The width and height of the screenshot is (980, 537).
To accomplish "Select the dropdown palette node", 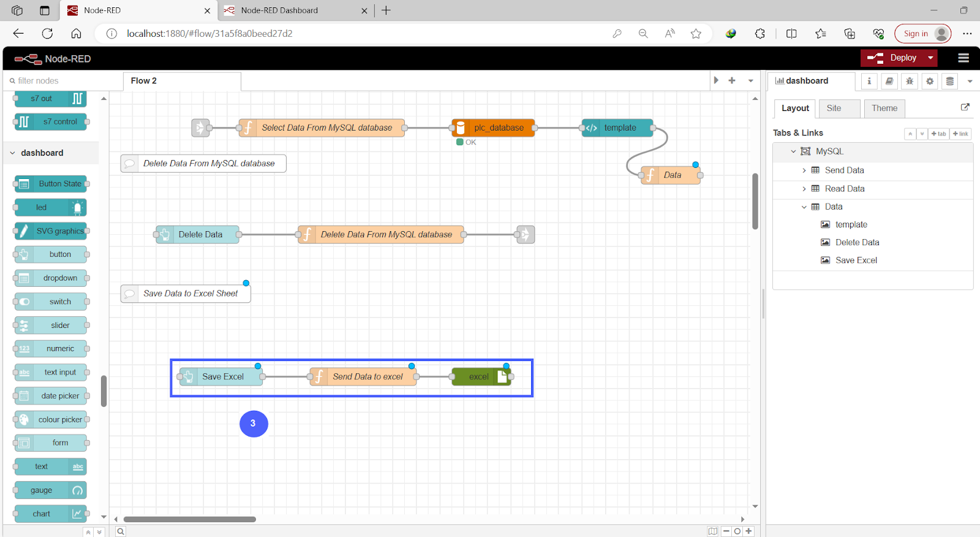I will [x=50, y=278].
